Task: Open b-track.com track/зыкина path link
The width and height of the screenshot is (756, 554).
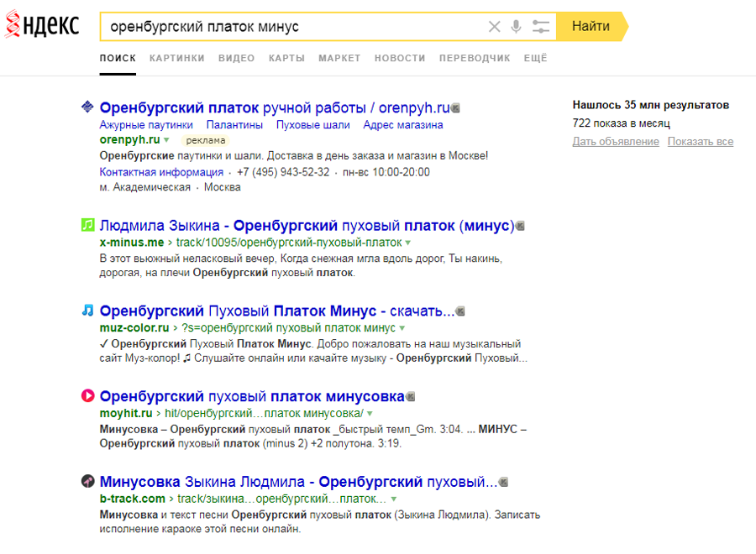Action: (x=281, y=499)
